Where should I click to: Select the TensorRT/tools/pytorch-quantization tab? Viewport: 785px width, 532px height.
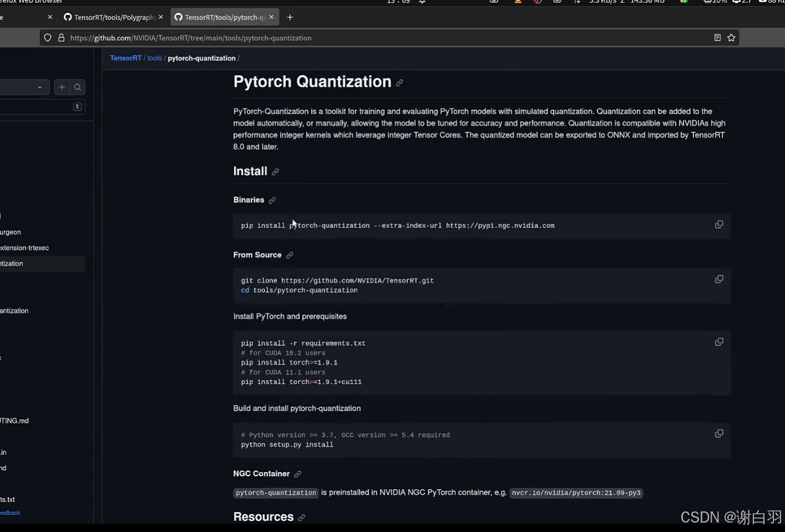(224, 17)
